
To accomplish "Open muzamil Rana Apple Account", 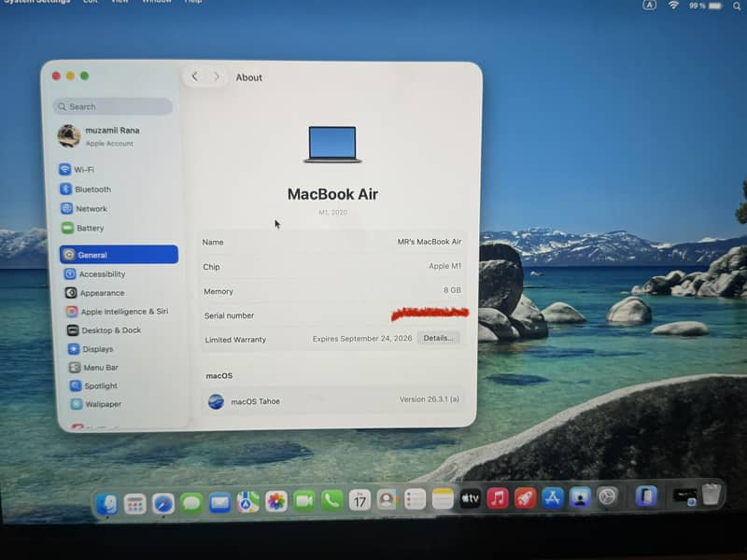I will [99, 136].
